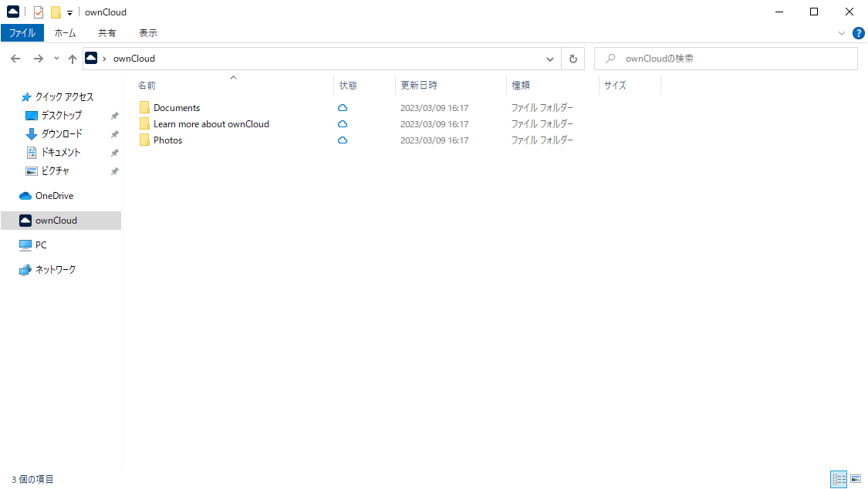Switch to the ホーム ribbon tab
Viewport: 868px width, 489px height.
(x=66, y=33)
